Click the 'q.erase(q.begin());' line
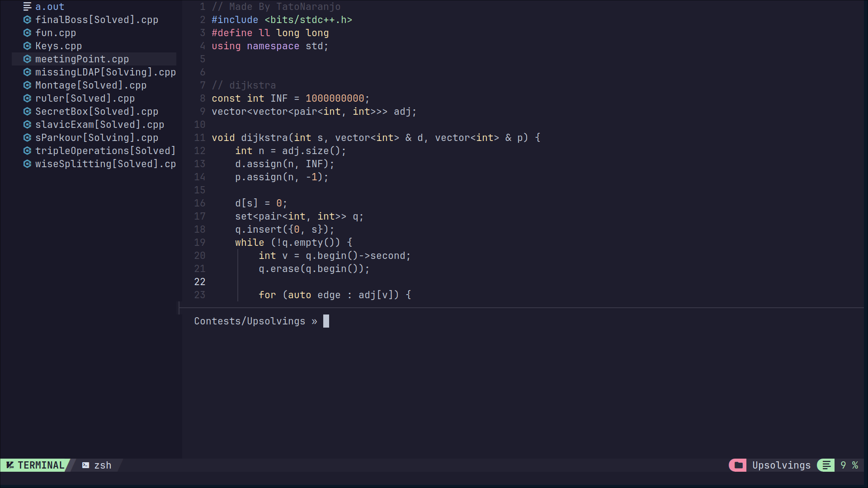Screen dimensions: 868x488 click(314, 269)
